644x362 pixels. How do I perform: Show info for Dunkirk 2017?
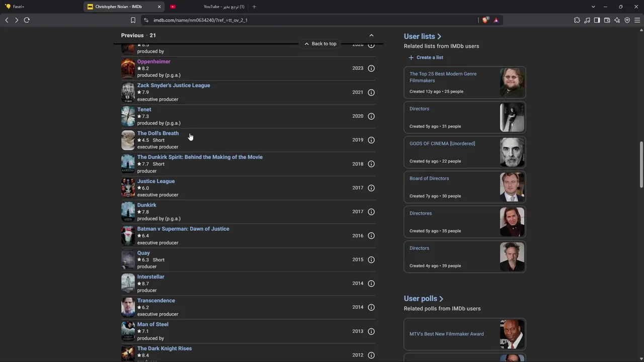coord(371,212)
